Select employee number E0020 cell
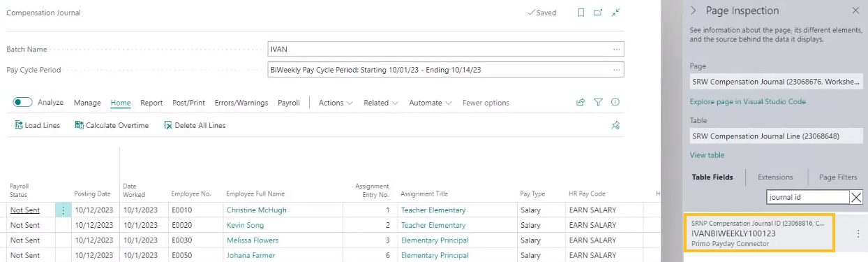The height and width of the screenshot is (262, 868). 181,225
